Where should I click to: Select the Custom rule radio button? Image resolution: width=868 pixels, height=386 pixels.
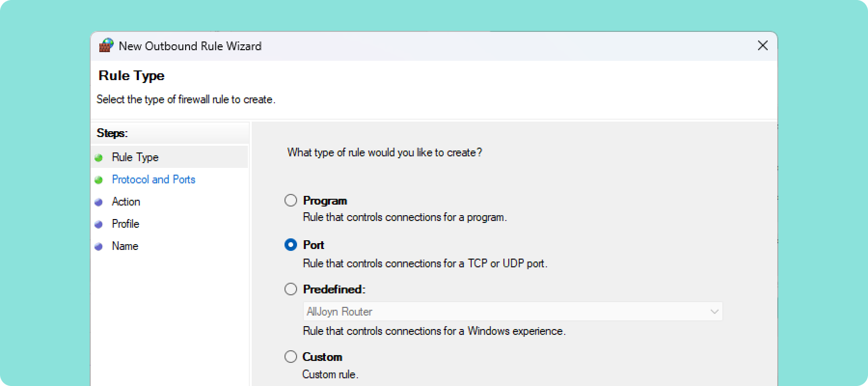point(291,357)
